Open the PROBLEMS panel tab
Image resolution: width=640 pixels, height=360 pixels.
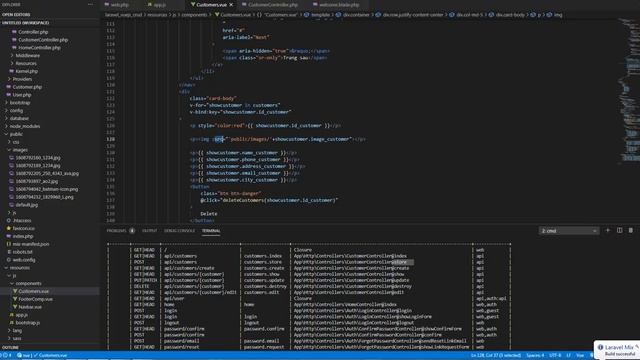[x=117, y=231]
